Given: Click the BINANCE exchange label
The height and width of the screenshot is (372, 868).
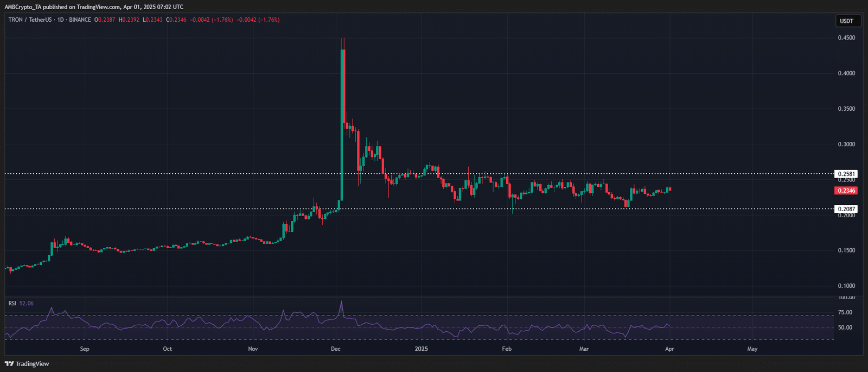Looking at the screenshot, I should (x=80, y=20).
